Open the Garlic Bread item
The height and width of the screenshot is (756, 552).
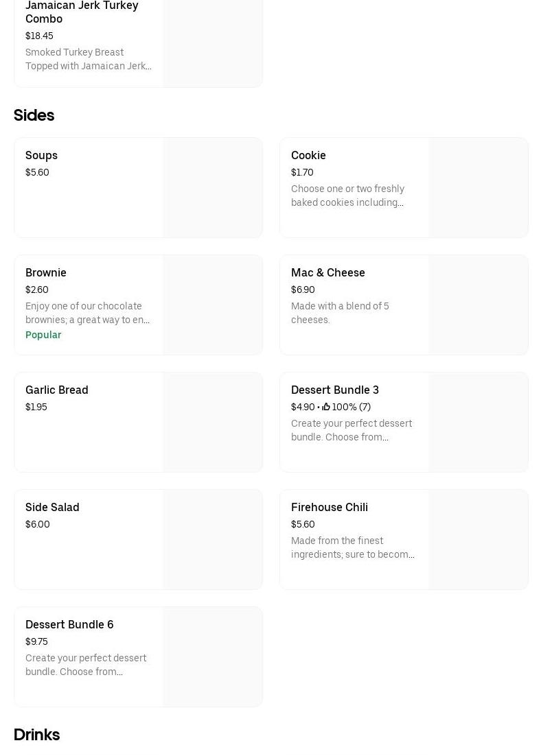pos(57,390)
